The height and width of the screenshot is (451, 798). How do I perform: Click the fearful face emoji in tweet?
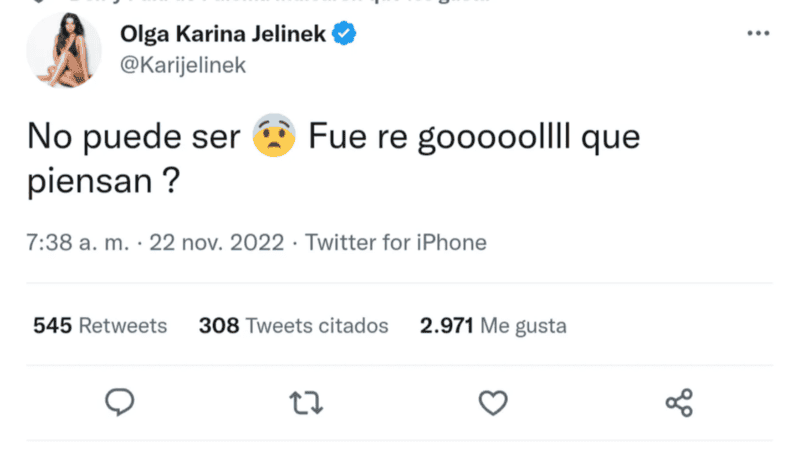[x=273, y=138]
